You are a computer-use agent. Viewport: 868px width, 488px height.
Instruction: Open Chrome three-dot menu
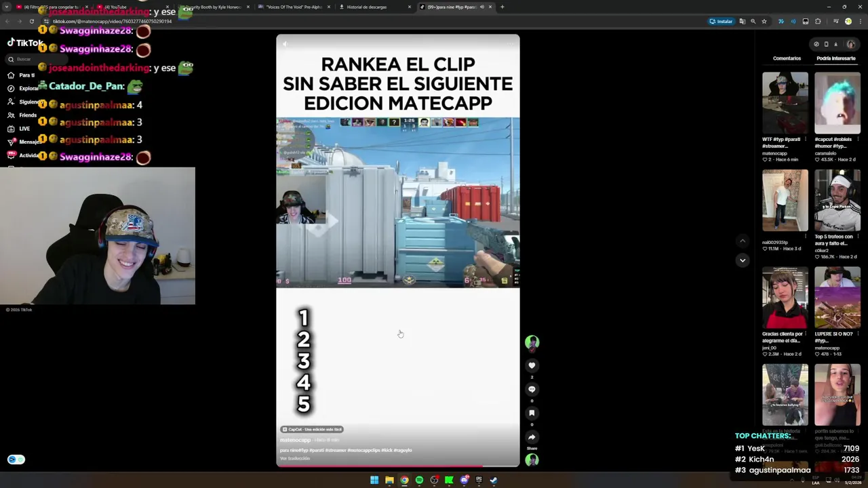pyautogui.click(x=859, y=21)
